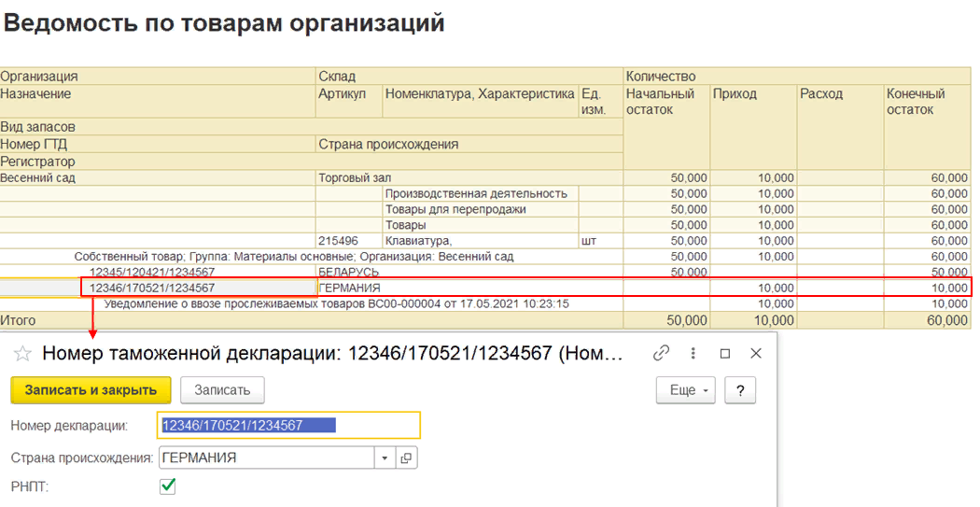980x507 pixels.
Task: Uncheck the РНПТ checkbox
Action: tap(168, 486)
